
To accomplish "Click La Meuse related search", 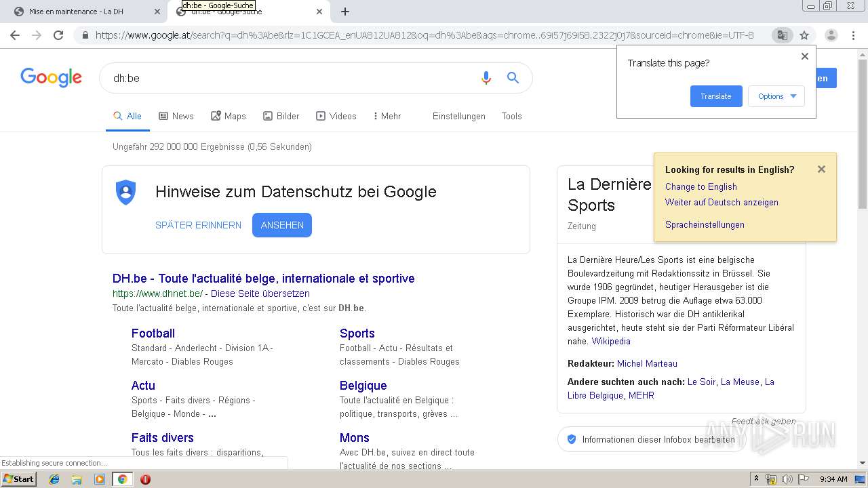I will tap(740, 382).
